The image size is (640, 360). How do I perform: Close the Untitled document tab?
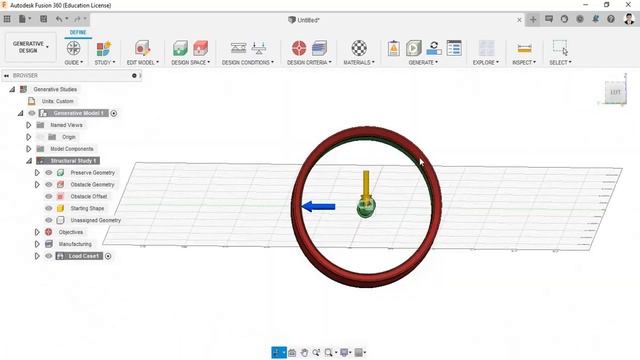[519, 20]
